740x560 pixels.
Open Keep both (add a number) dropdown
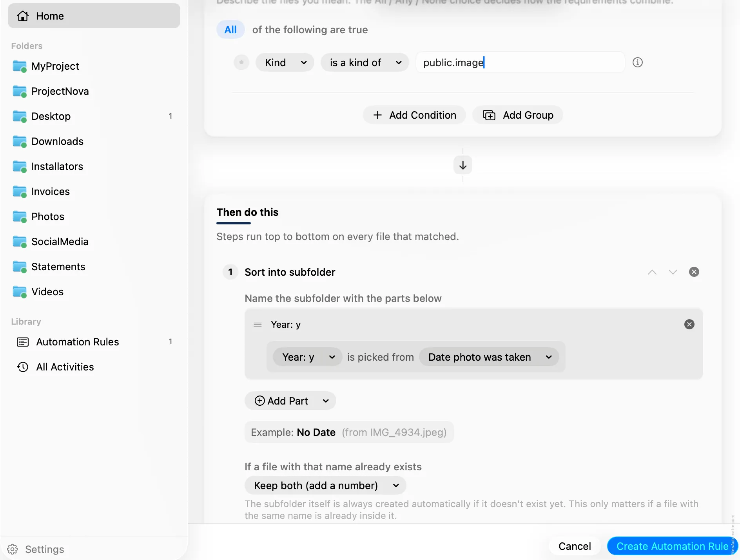(325, 486)
